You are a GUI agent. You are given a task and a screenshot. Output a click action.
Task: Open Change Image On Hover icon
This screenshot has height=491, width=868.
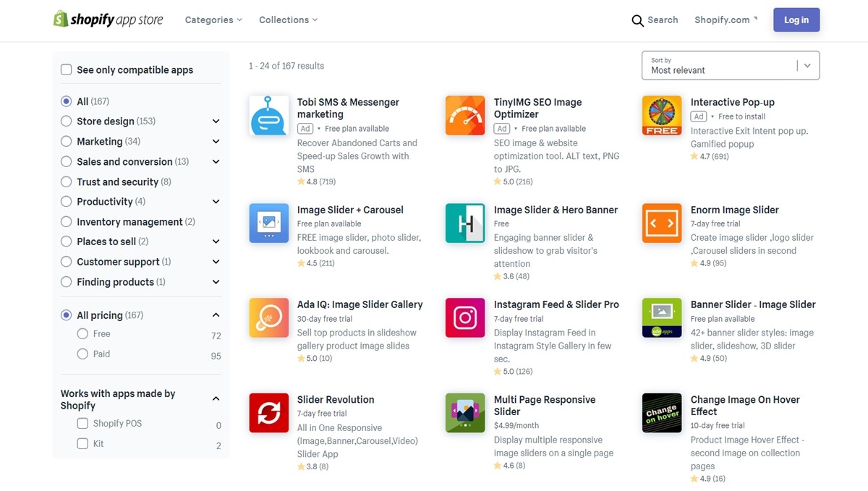coord(662,413)
